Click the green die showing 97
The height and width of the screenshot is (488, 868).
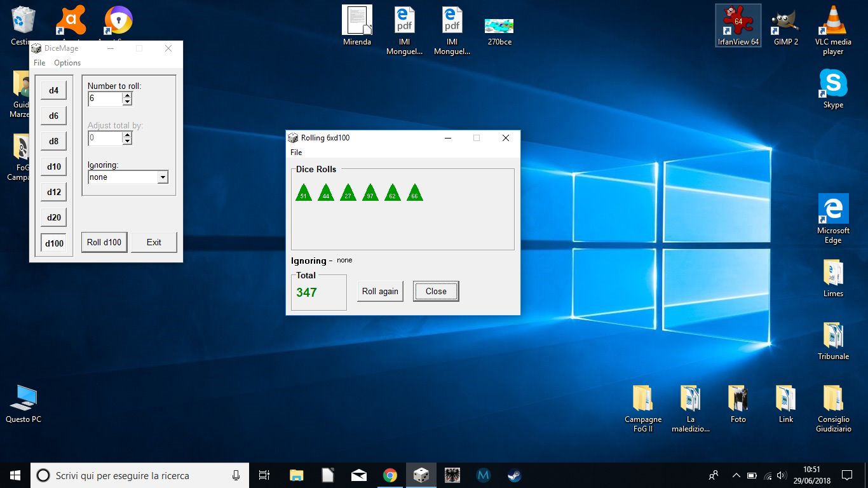tap(370, 193)
